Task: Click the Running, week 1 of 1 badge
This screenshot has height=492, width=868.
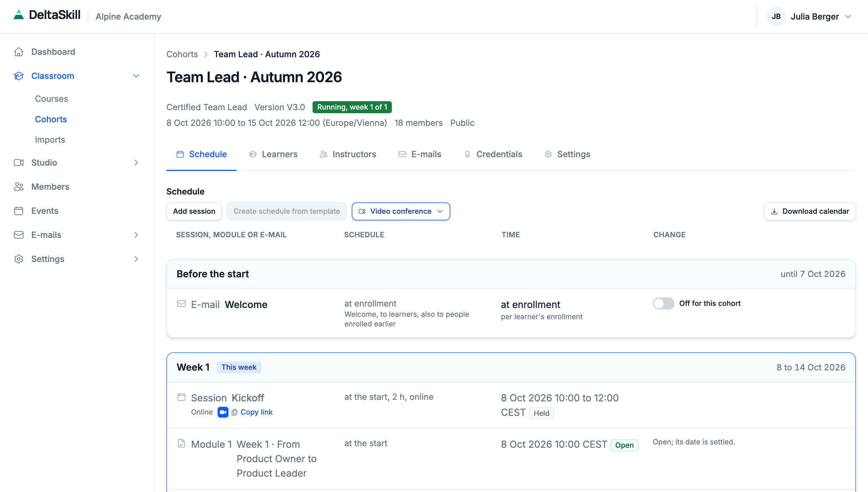Action: (x=352, y=107)
